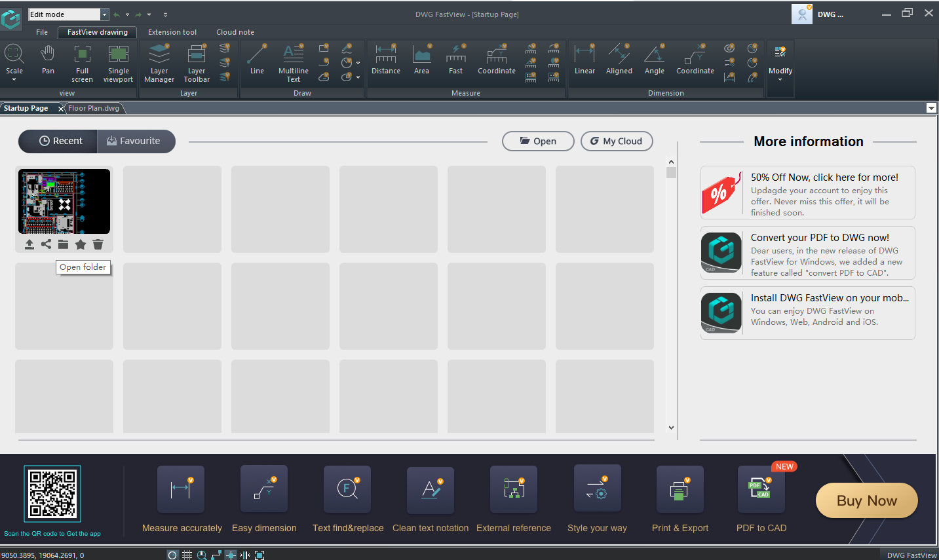
Task: Open the File menu
Action: 42,32
